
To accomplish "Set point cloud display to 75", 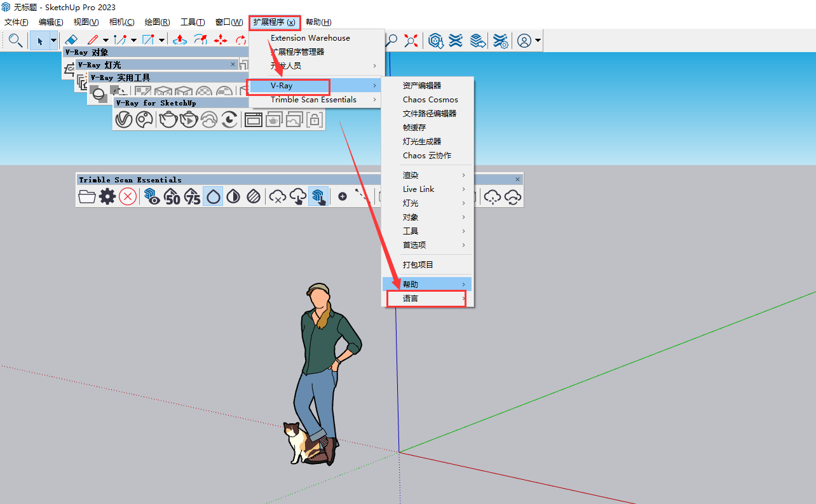I will pos(193,196).
